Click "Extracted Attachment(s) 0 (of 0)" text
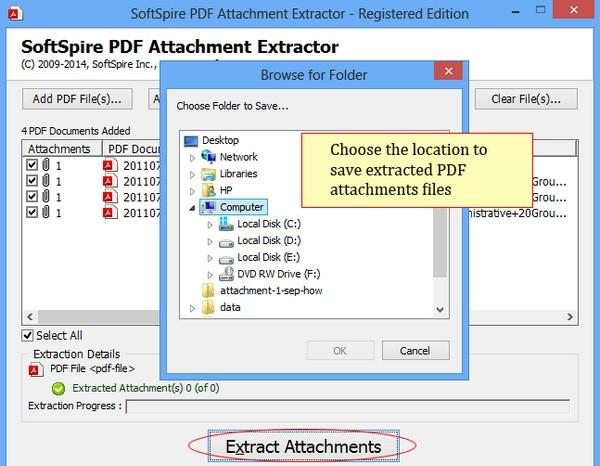 [146, 388]
